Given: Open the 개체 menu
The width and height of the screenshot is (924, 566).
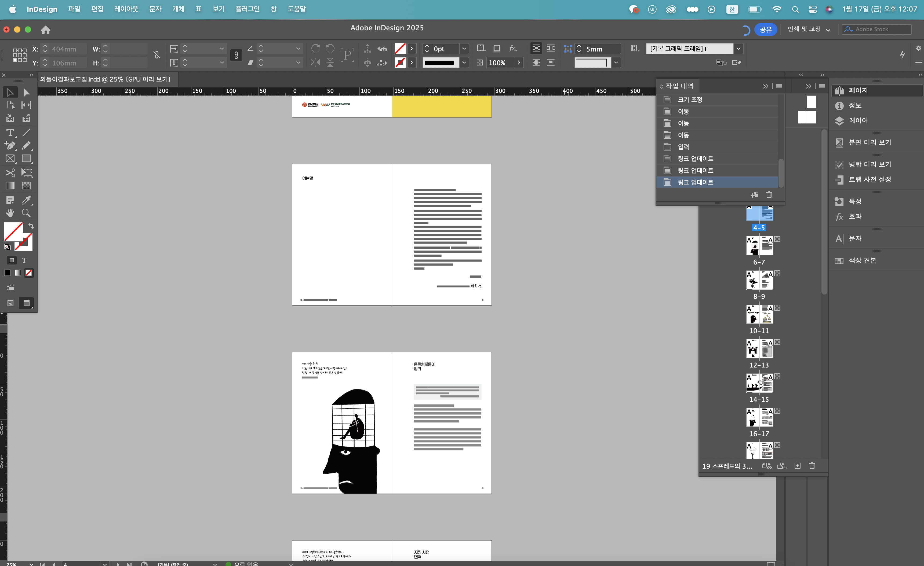Looking at the screenshot, I should click(178, 9).
